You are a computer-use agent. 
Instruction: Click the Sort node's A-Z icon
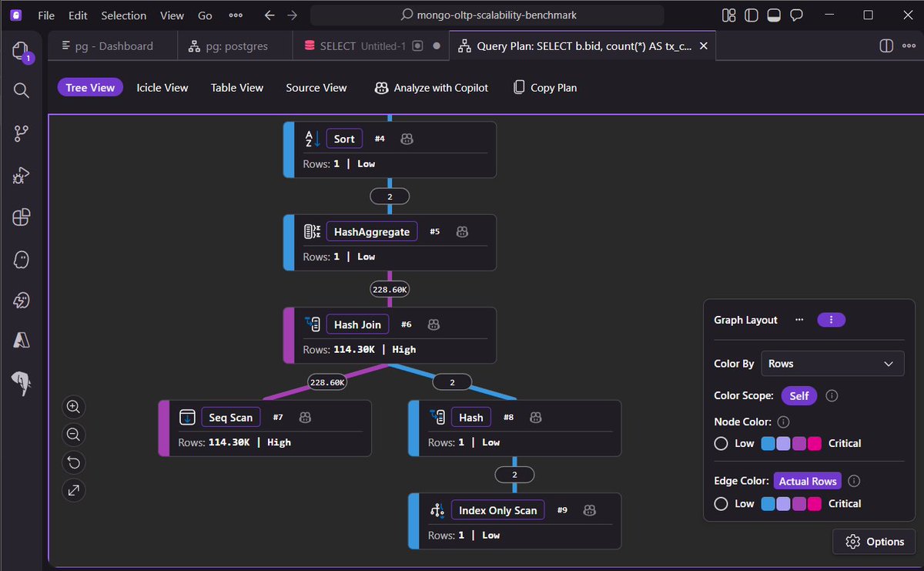(312, 139)
